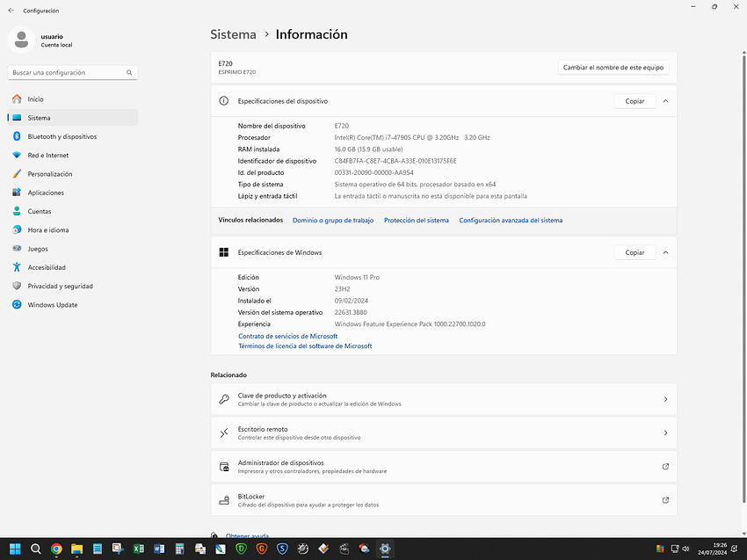
Task: Open the Windows Start menu
Action: coord(15,549)
